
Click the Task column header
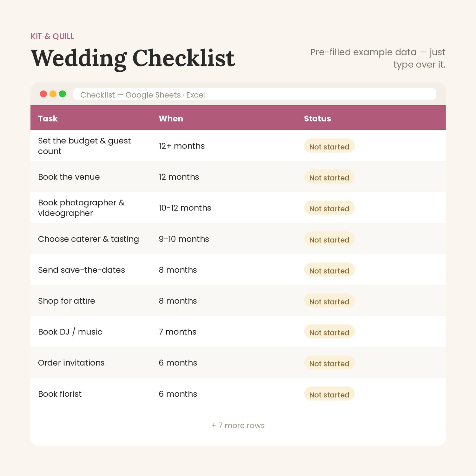click(48, 118)
